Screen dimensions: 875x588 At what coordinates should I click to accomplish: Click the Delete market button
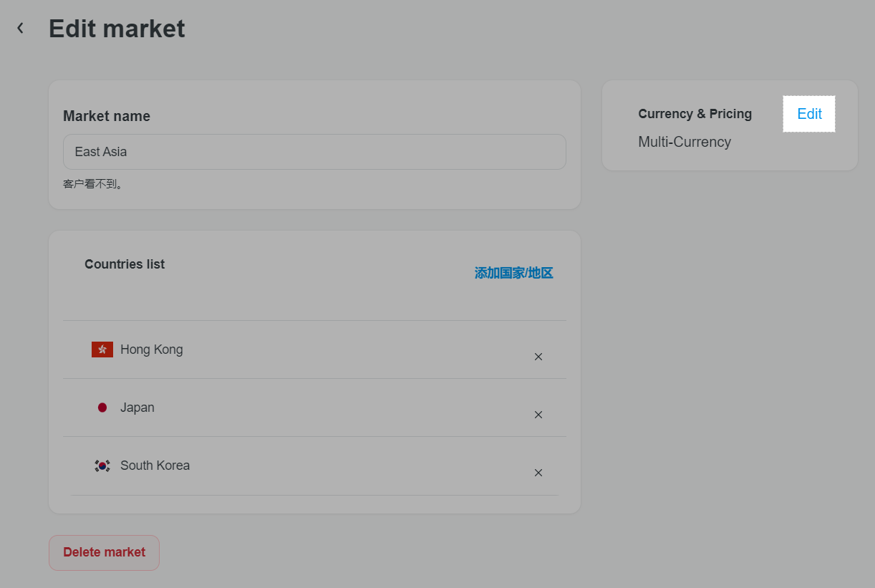tap(104, 552)
